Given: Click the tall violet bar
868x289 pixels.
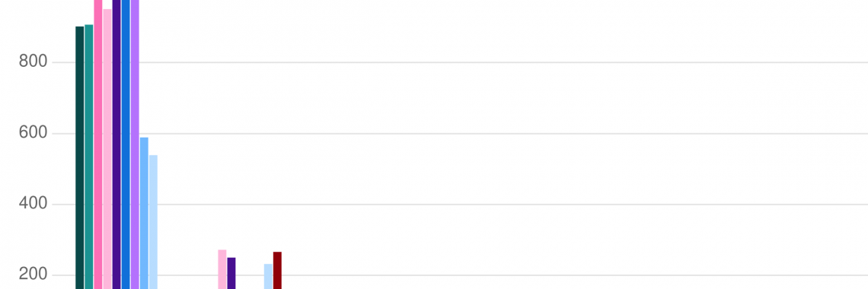Looking at the screenshot, I should tap(135, 144).
